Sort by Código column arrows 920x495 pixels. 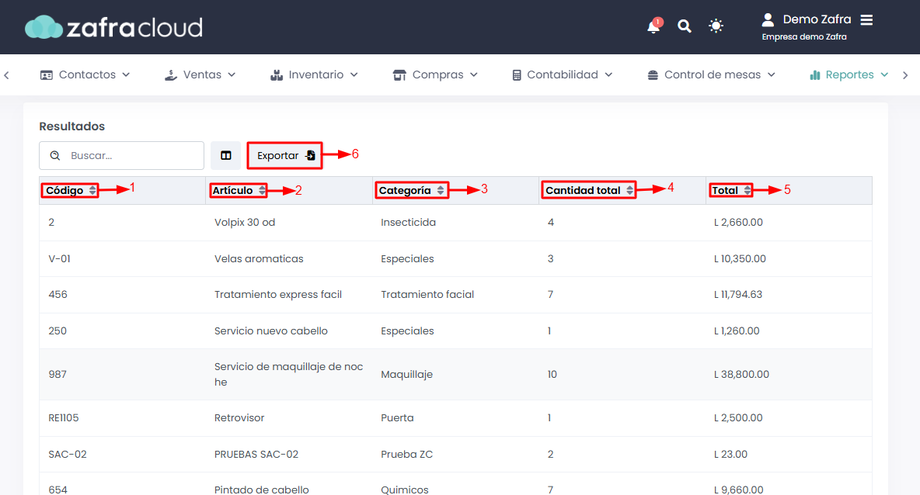(93, 191)
